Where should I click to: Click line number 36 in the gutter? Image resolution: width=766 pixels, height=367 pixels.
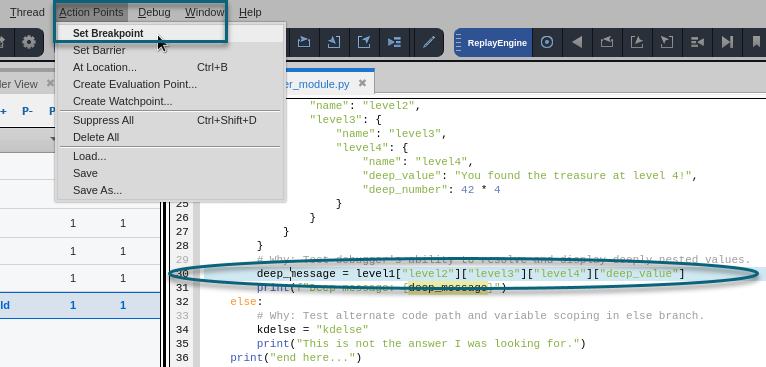182,358
